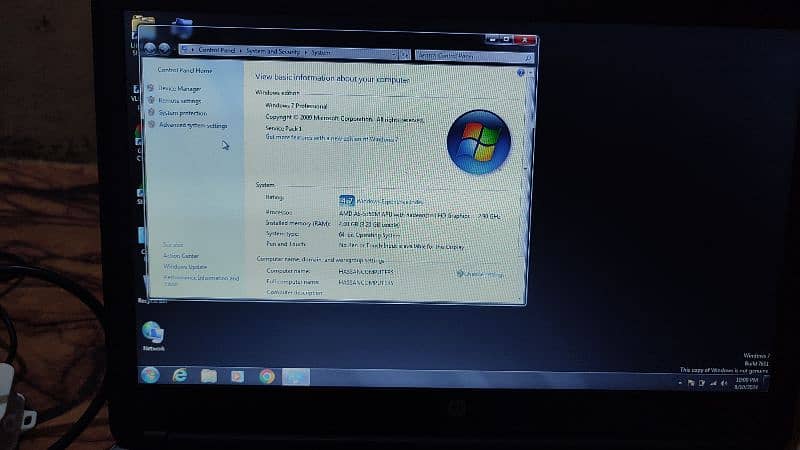Screen dimensions: 800x450
Task: Click the Windows 7 Professional text
Action: click(x=296, y=106)
